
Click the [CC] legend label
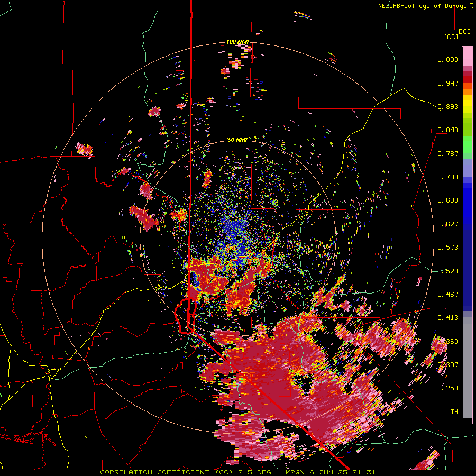[452, 36]
